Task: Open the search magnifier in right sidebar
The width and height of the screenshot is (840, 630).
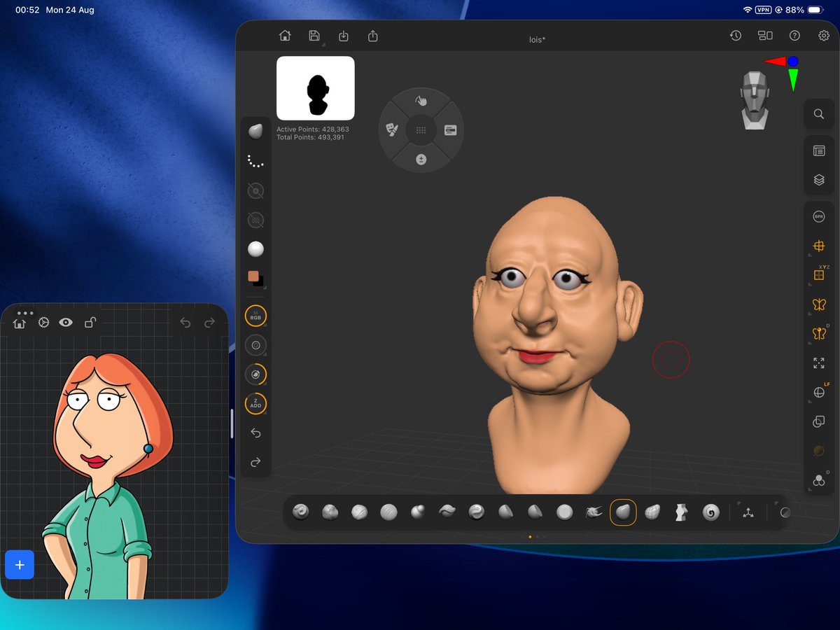Action: [819, 113]
